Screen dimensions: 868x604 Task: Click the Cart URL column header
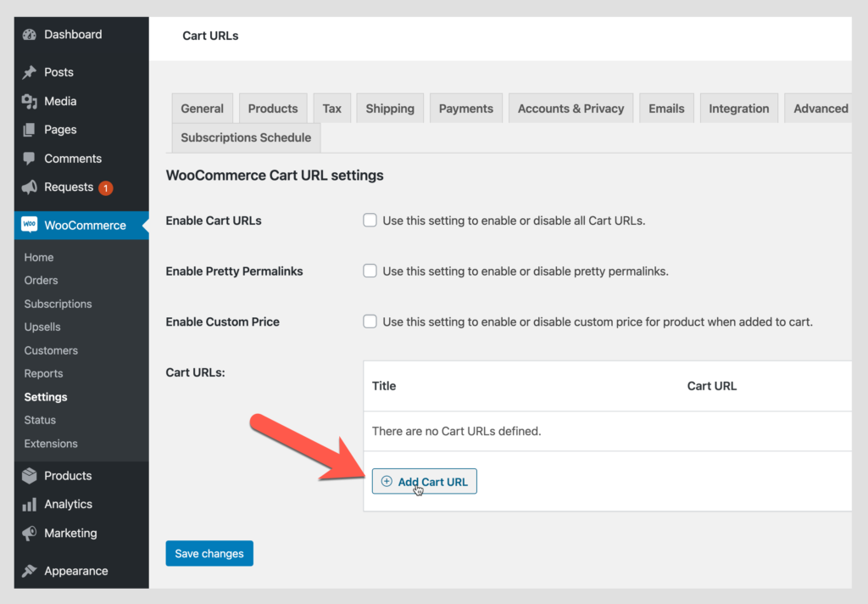[x=712, y=386]
